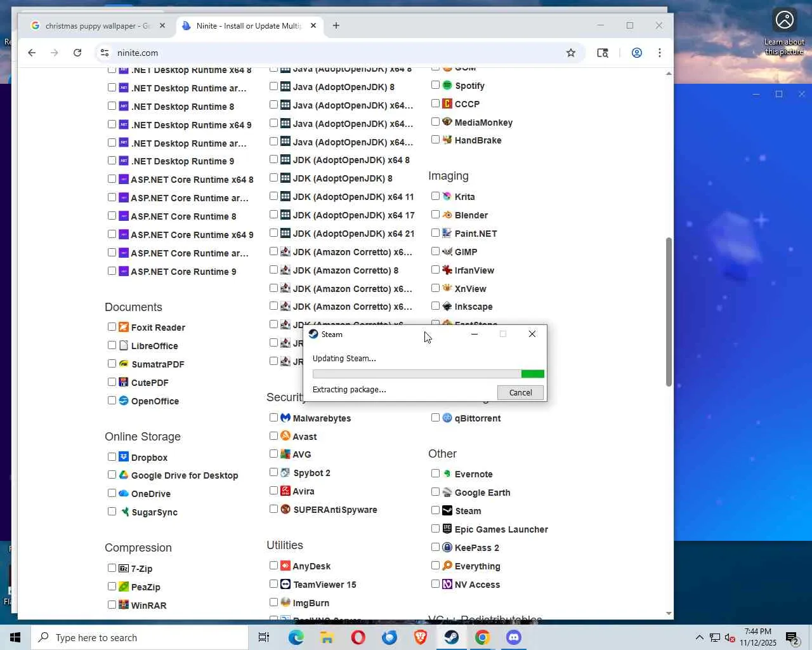Close the christmas puppy wallpaper tab
812x650 pixels.
click(x=162, y=26)
